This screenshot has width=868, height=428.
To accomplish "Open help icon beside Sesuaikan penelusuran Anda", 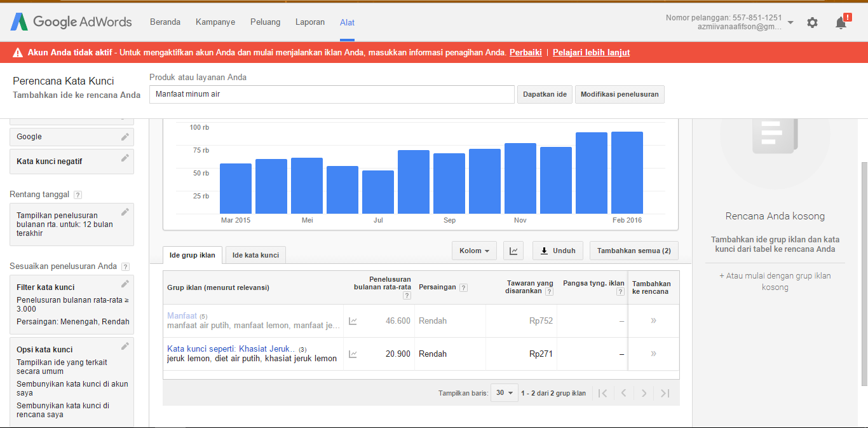I will tap(125, 266).
